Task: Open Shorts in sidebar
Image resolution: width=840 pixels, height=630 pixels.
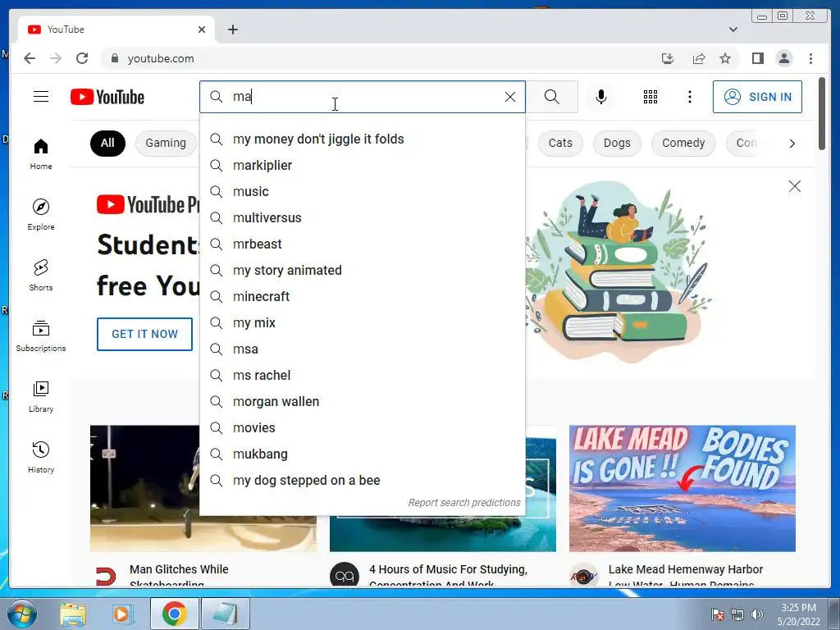Action: (41, 276)
